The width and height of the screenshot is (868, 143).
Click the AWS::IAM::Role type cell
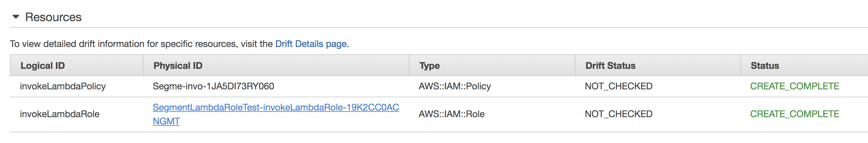pyautogui.click(x=451, y=114)
